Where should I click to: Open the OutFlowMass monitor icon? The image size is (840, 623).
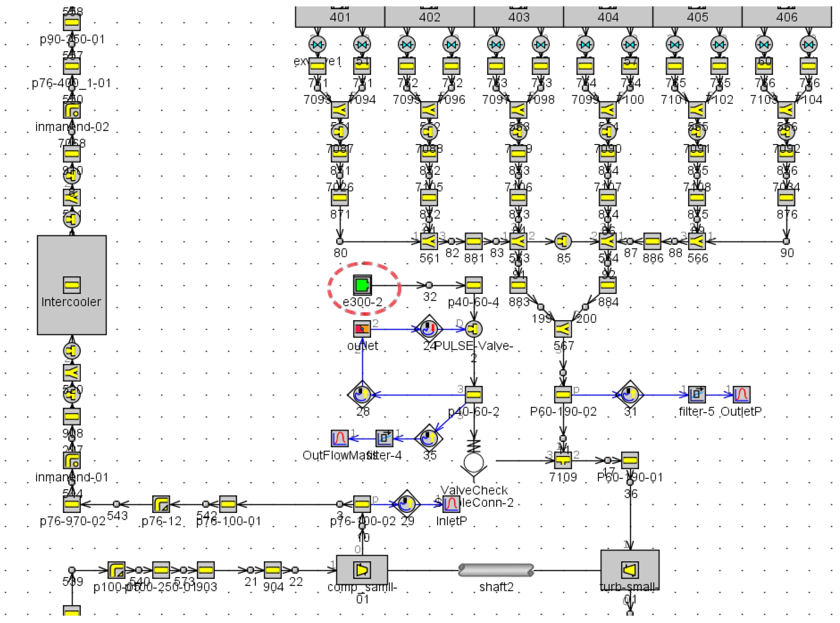tap(340, 438)
